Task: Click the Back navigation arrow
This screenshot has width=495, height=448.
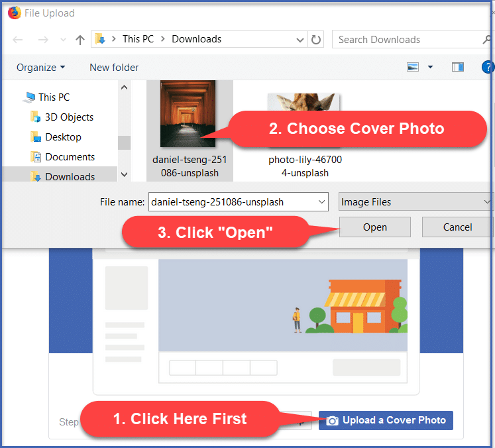Action: [x=18, y=40]
